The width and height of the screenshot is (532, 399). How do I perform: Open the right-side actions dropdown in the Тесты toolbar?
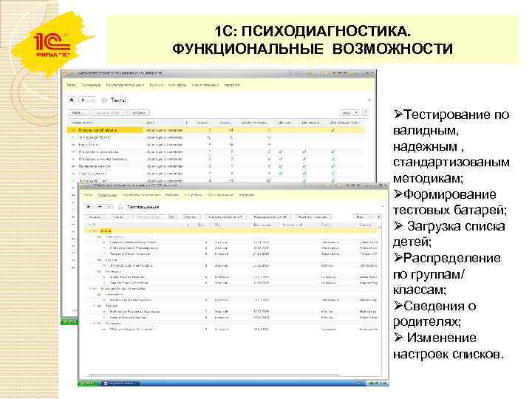point(349,112)
